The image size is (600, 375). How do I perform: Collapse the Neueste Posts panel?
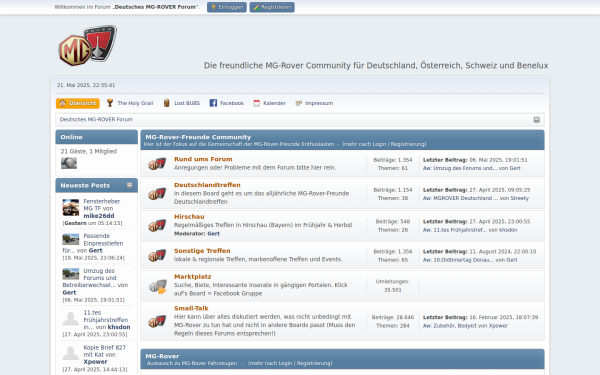(x=130, y=185)
